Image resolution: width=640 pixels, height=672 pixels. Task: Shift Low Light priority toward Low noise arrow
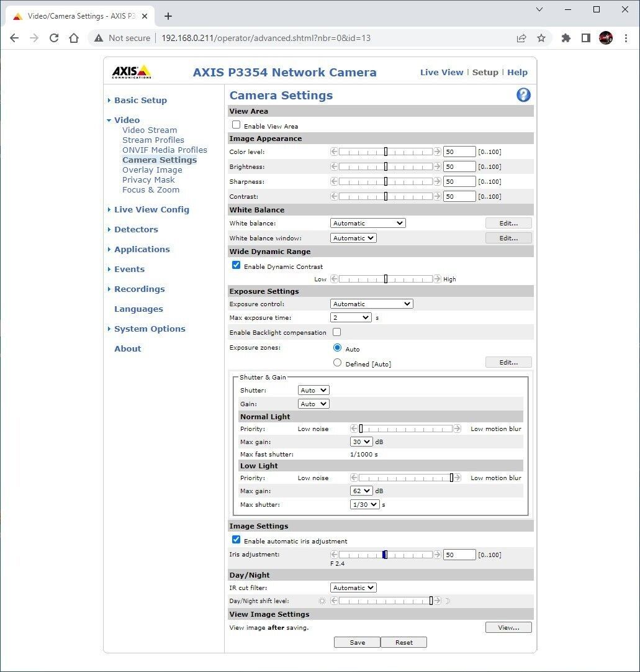(x=354, y=478)
